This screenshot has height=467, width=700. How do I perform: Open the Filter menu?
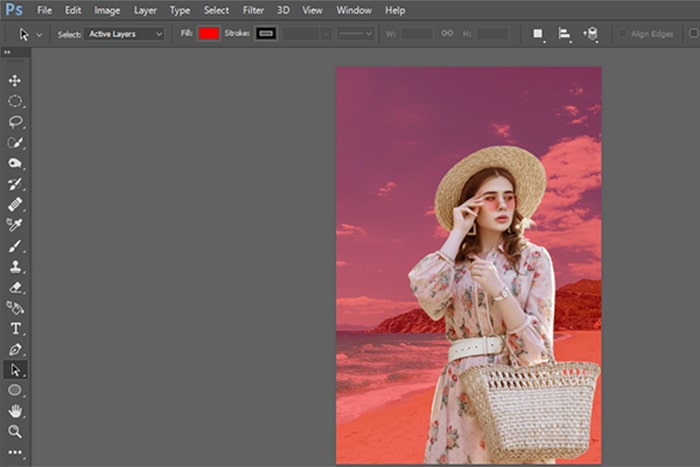[253, 10]
